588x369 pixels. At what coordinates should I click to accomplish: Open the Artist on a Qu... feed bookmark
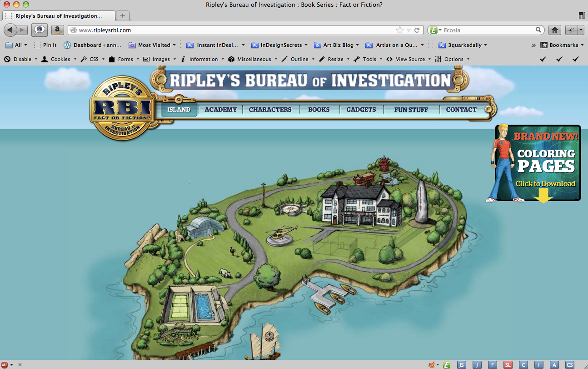point(394,45)
